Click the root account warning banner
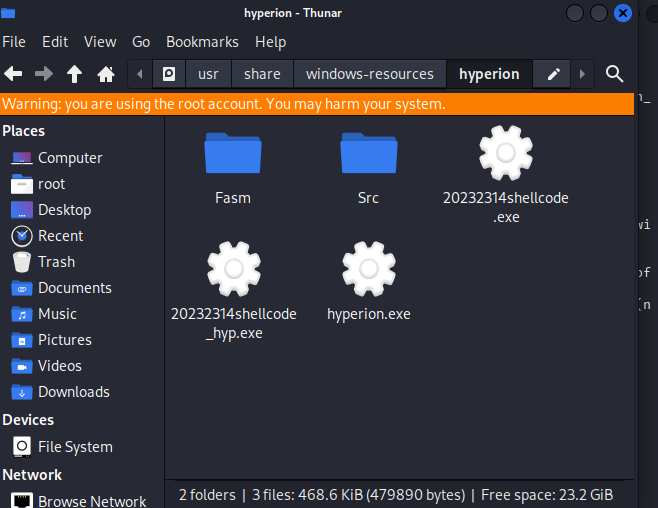The image size is (658, 508). click(317, 104)
